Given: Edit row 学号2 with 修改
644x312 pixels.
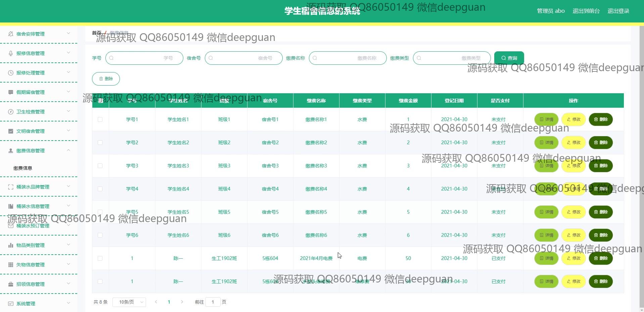Looking at the screenshot, I should tap(573, 143).
